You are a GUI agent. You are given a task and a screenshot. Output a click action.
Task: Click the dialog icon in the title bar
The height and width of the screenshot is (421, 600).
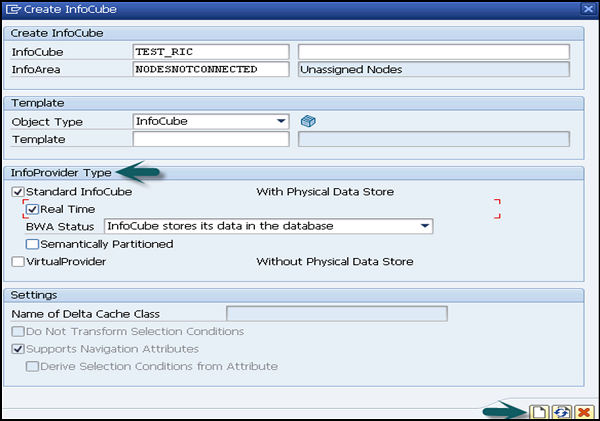[10, 9]
